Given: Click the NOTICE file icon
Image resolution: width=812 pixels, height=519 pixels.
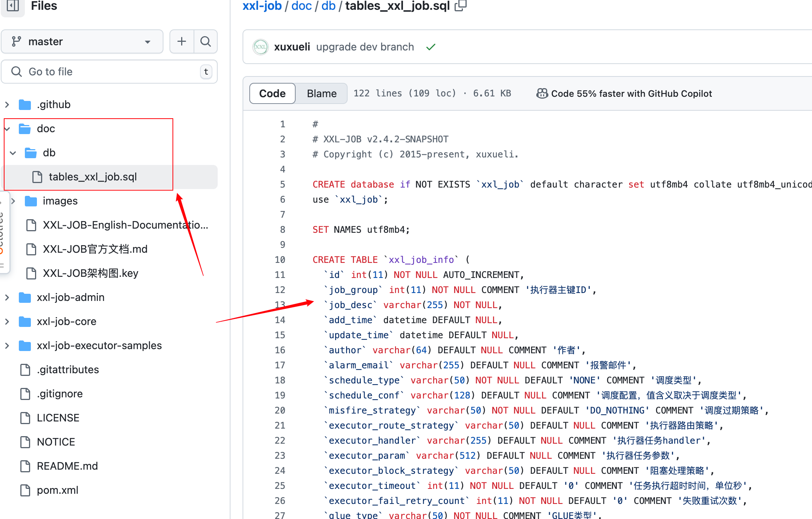Looking at the screenshot, I should click(x=25, y=442).
